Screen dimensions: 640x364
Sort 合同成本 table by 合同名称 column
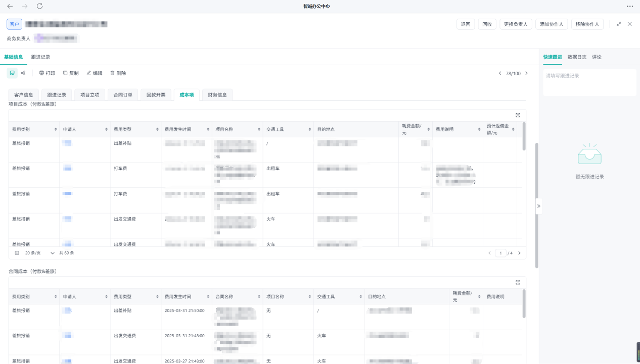[x=259, y=296]
